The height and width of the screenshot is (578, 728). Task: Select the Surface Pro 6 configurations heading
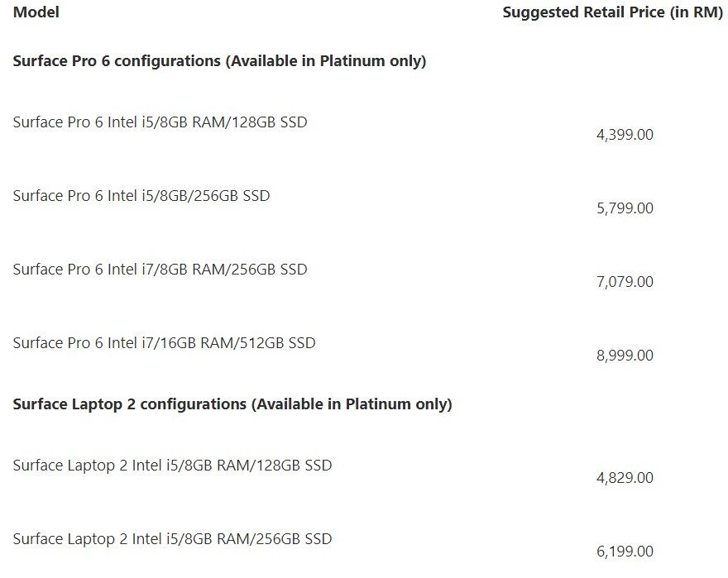click(219, 61)
